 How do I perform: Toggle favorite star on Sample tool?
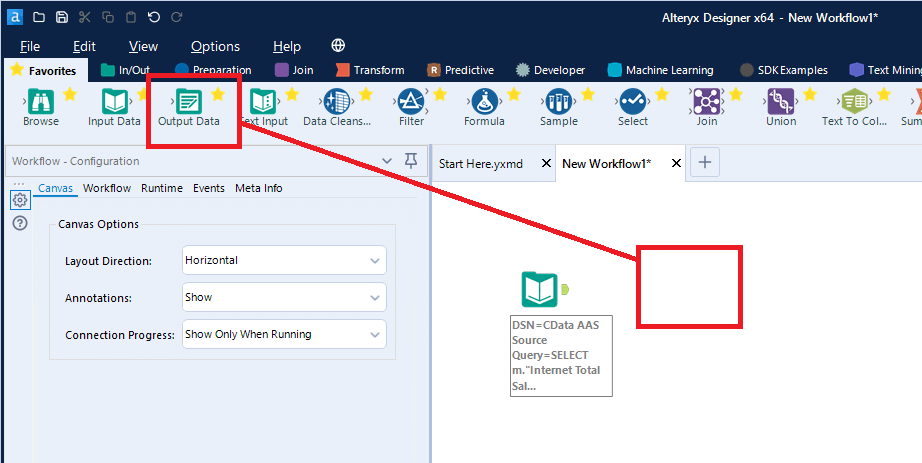(588, 94)
